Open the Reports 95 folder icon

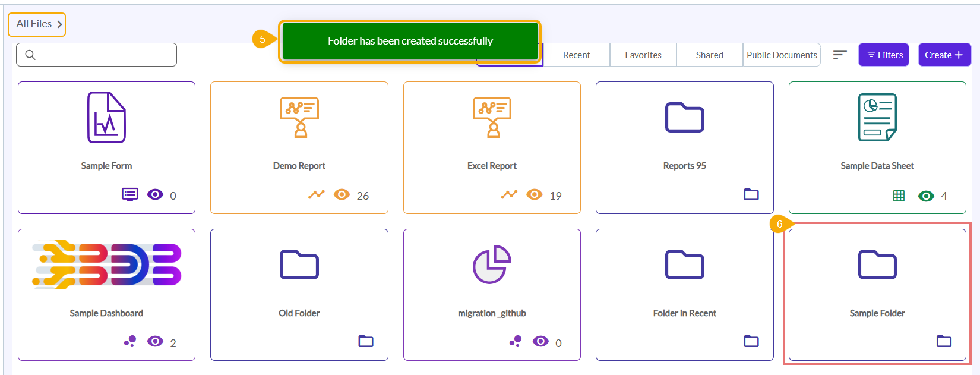(684, 117)
